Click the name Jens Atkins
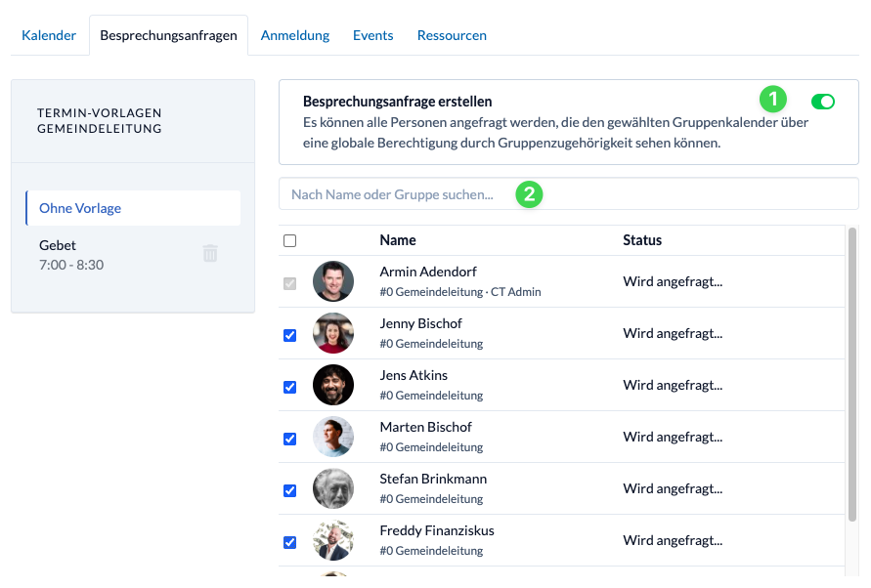Screen dimensions: 871x588 tap(414, 375)
